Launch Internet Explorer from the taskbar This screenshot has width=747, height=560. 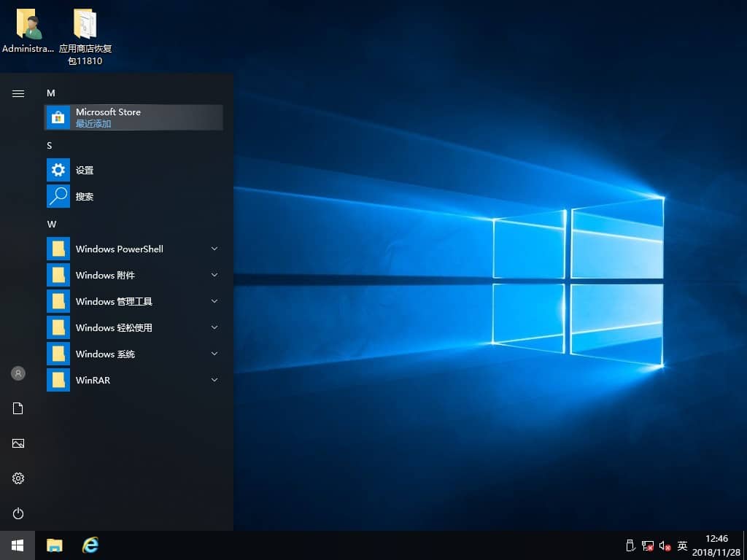(x=90, y=545)
